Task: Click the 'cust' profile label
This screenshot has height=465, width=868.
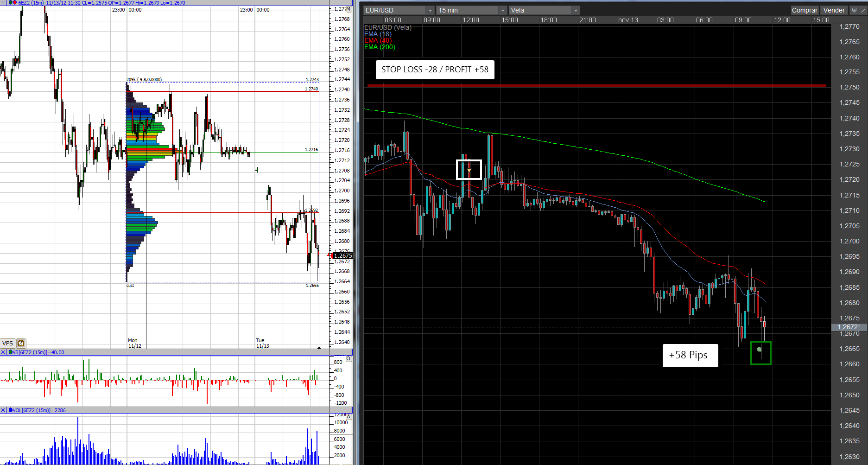Action: [130, 286]
